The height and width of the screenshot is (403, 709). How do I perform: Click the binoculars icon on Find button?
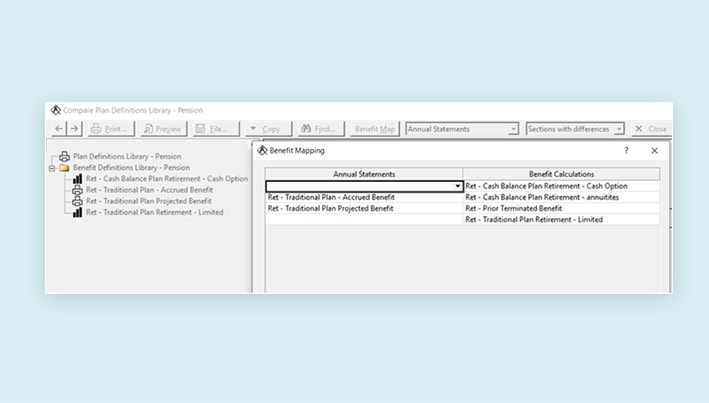click(306, 129)
